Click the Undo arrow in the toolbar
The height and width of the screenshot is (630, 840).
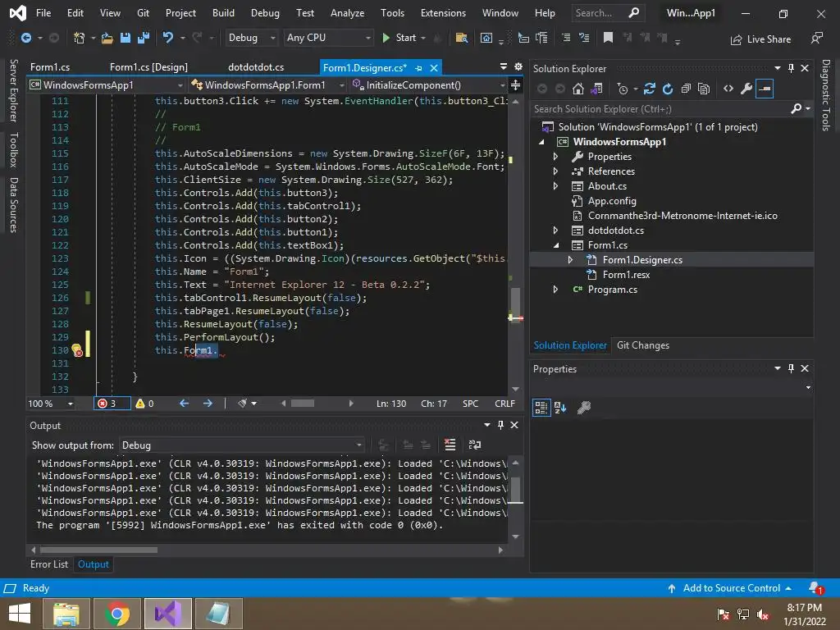pos(169,38)
